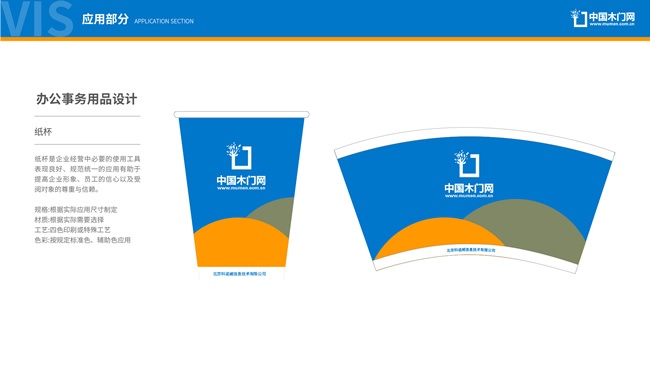This screenshot has height=365, width=650.
Task: Select the APPLICATION SECTION subtitle text
Action: (164, 21)
